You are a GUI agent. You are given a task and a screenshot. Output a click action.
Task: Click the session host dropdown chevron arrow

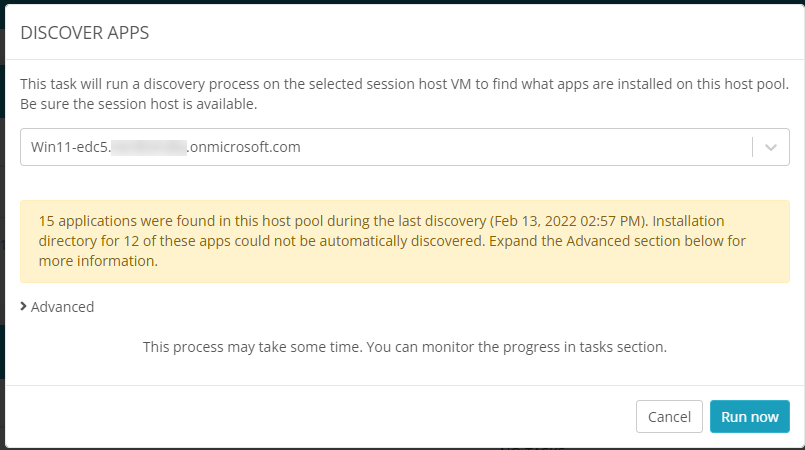click(x=770, y=147)
